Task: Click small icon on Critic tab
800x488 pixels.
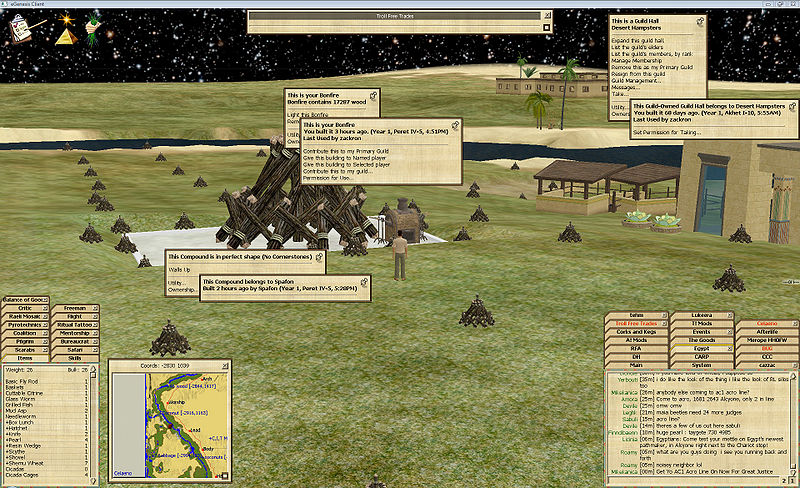Action: pyautogui.click(x=45, y=309)
